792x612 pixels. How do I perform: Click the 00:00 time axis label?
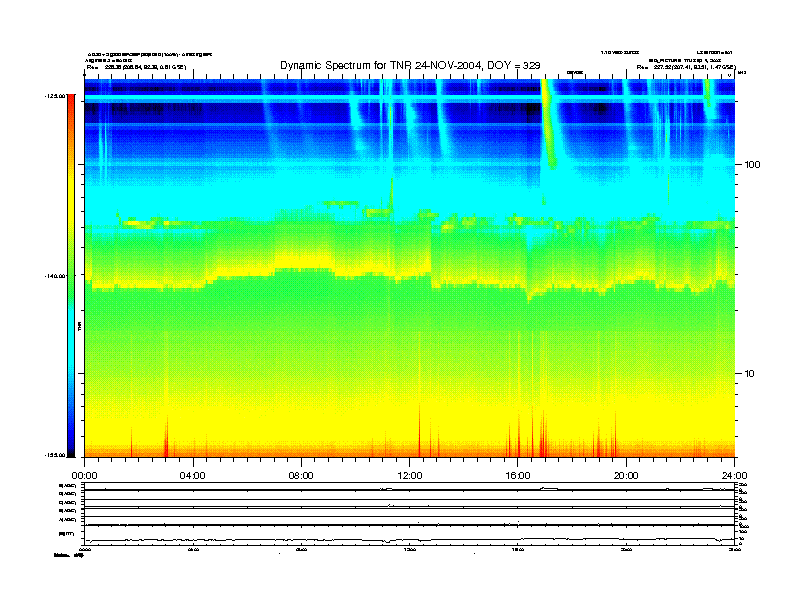point(84,476)
